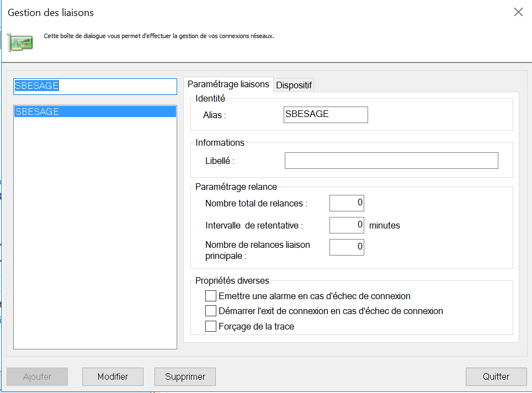
Task: Check Démarrer l'exit de connexion option
Action: click(x=210, y=311)
